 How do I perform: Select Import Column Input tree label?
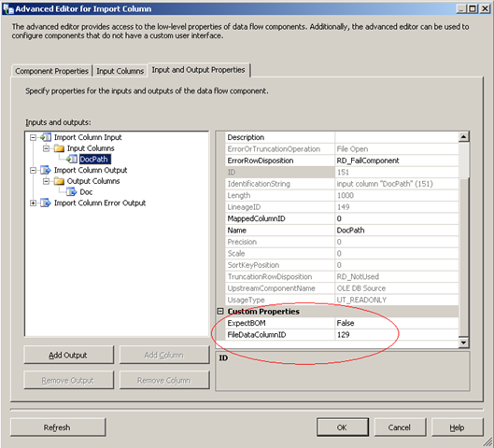(x=88, y=137)
